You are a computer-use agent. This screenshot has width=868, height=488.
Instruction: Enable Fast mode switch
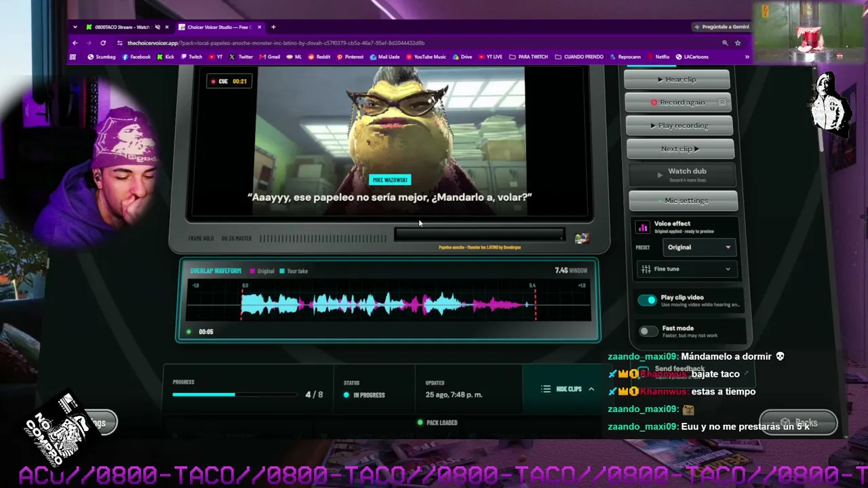point(648,331)
